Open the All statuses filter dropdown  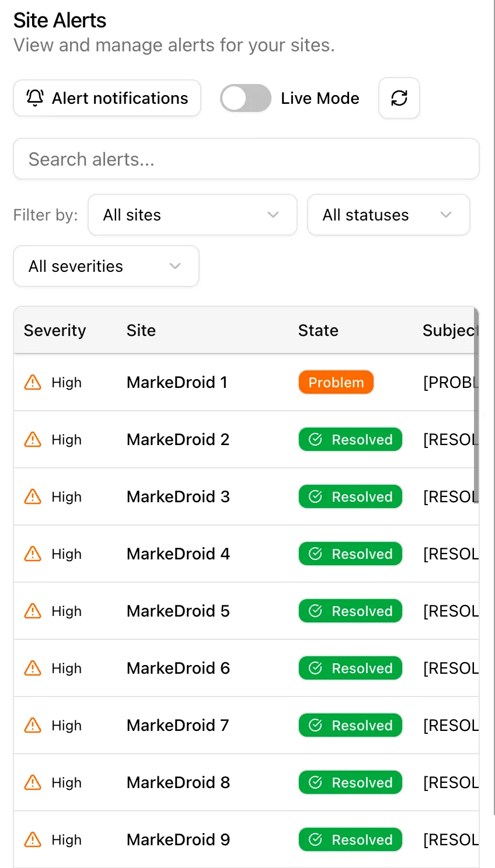pos(389,215)
